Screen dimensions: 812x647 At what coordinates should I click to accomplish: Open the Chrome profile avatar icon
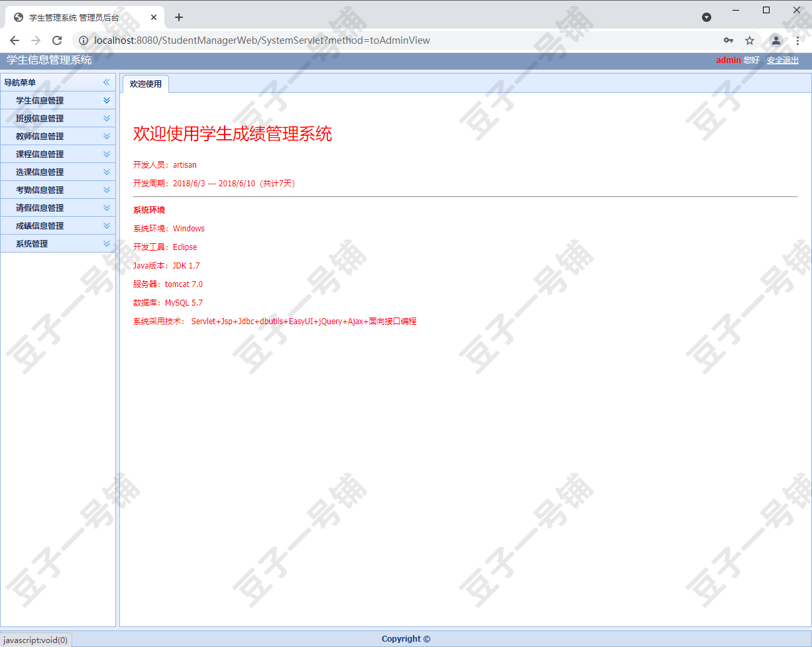tap(776, 40)
